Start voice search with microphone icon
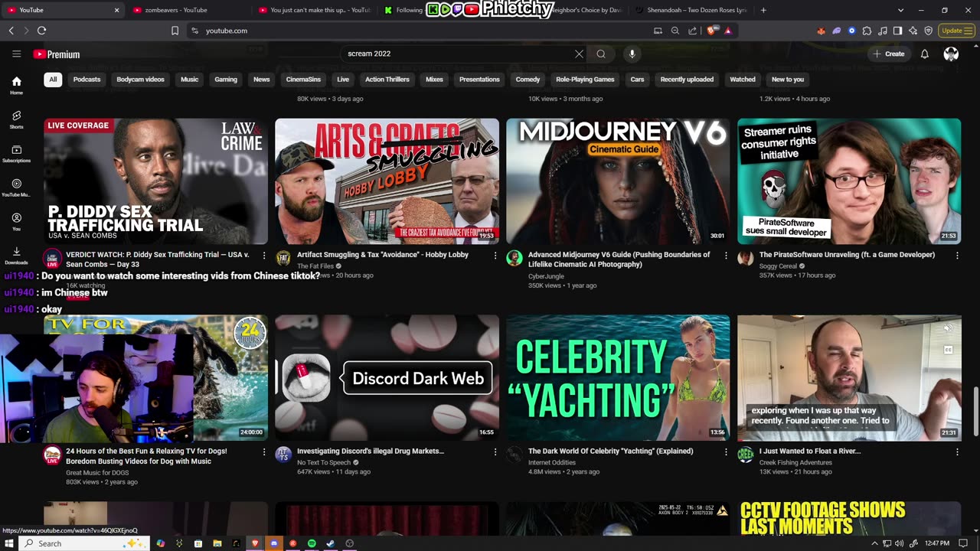Image resolution: width=980 pixels, height=551 pixels. tap(632, 54)
